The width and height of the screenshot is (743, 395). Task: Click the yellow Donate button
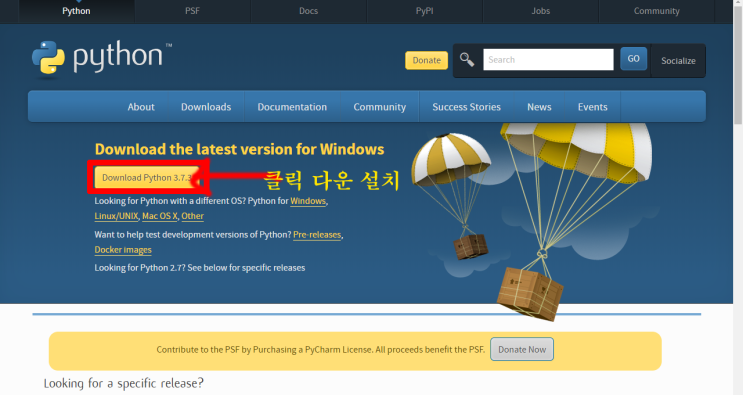click(426, 60)
